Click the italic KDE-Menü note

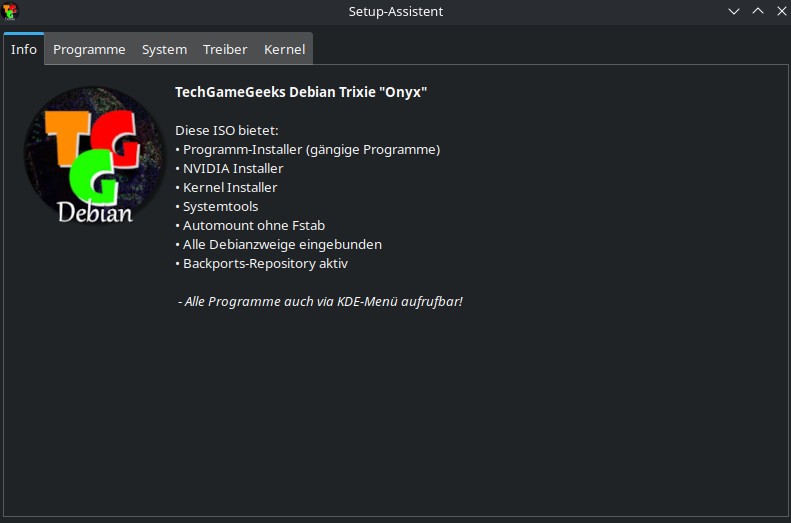pos(320,302)
